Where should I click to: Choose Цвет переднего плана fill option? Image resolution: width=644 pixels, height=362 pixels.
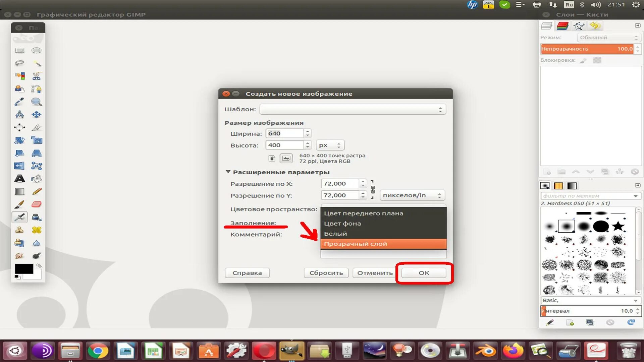(x=383, y=213)
